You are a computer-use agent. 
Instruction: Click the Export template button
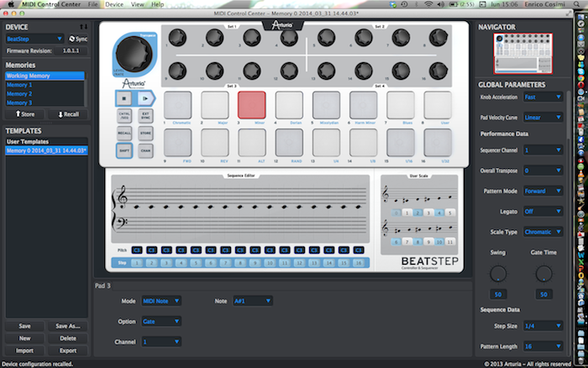coord(67,350)
